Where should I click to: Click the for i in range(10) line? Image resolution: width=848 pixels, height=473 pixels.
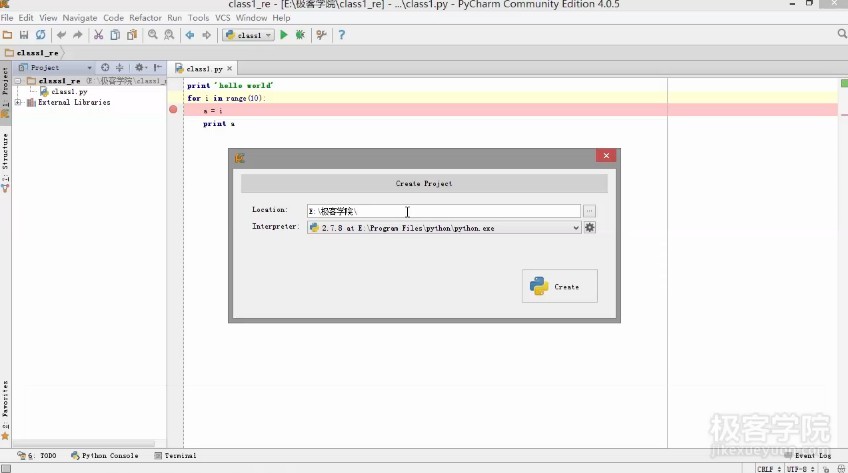[x=227, y=98]
